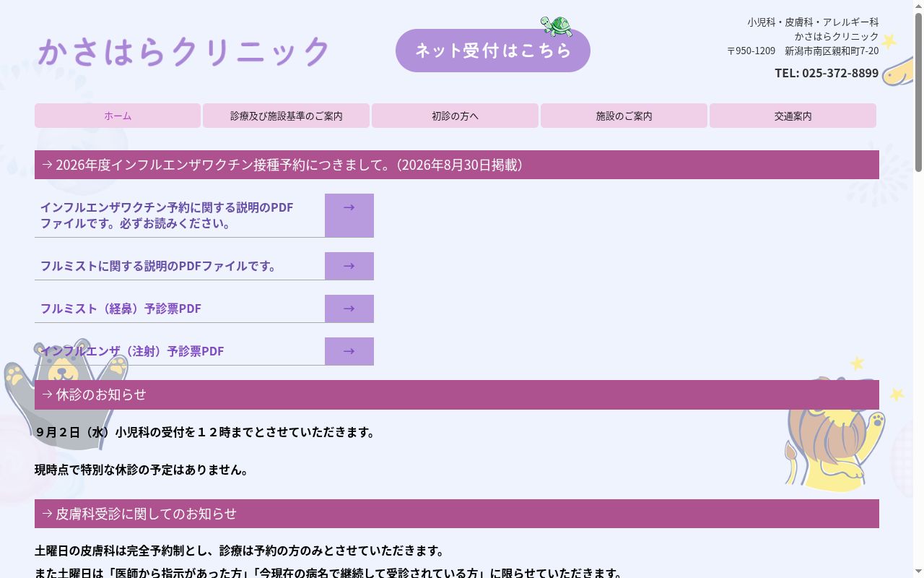Open the 施設のご案内 menu item
Image resolution: width=924 pixels, height=578 pixels.
624,116
